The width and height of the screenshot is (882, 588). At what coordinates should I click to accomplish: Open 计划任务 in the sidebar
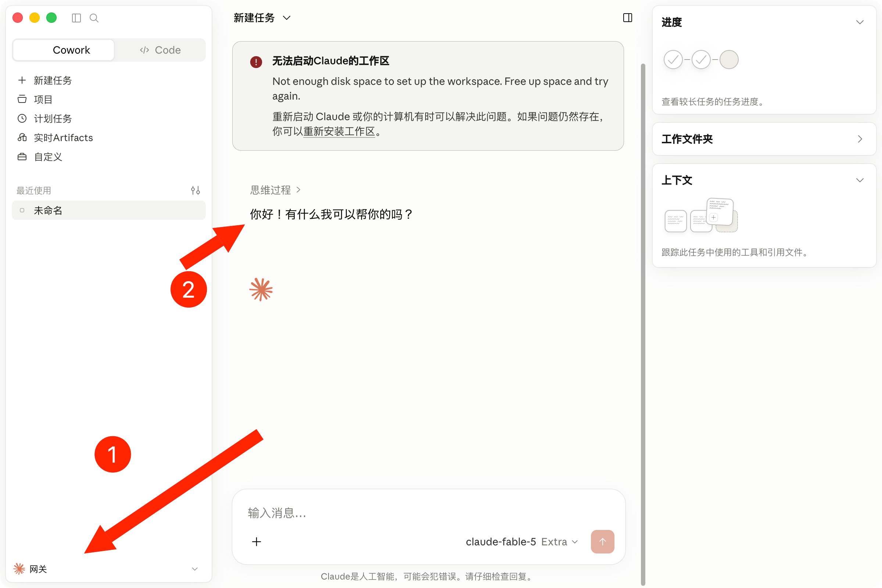[x=109, y=118]
